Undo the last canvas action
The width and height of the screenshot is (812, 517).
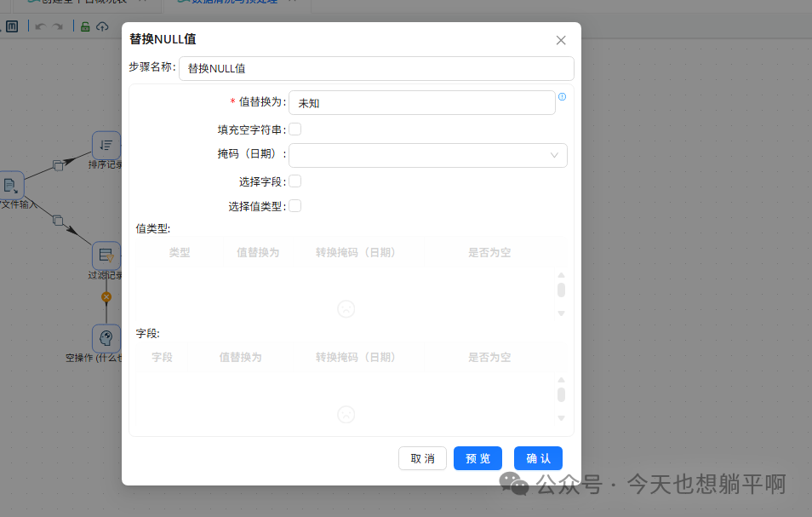(40, 27)
